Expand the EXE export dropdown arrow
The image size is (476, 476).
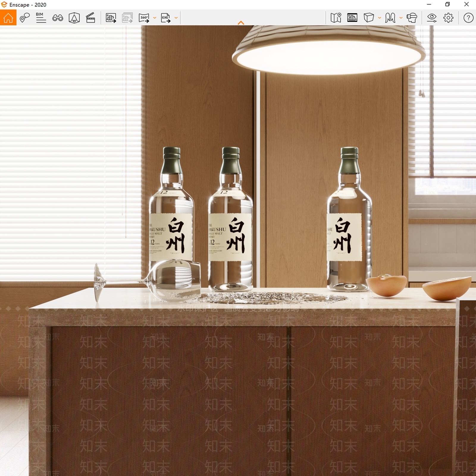176,18
